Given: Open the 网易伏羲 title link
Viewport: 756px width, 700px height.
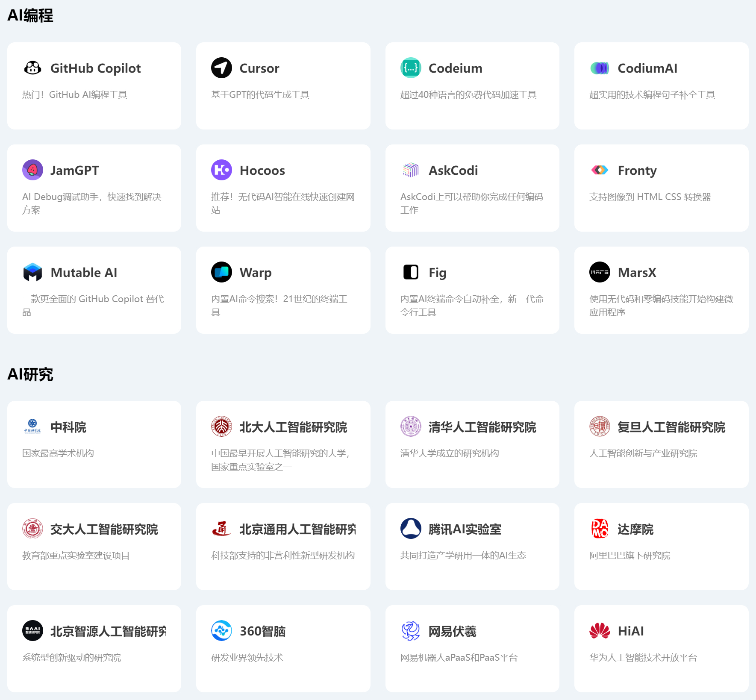Looking at the screenshot, I should (453, 631).
